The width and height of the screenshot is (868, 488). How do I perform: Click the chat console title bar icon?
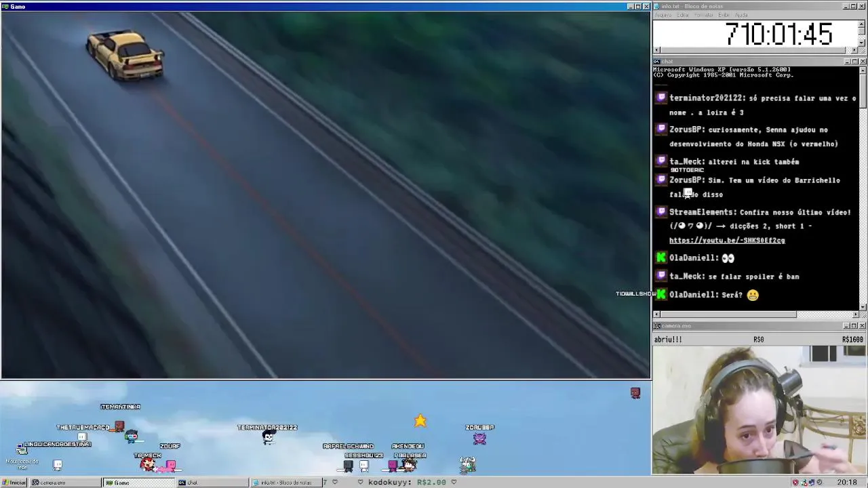coord(657,62)
